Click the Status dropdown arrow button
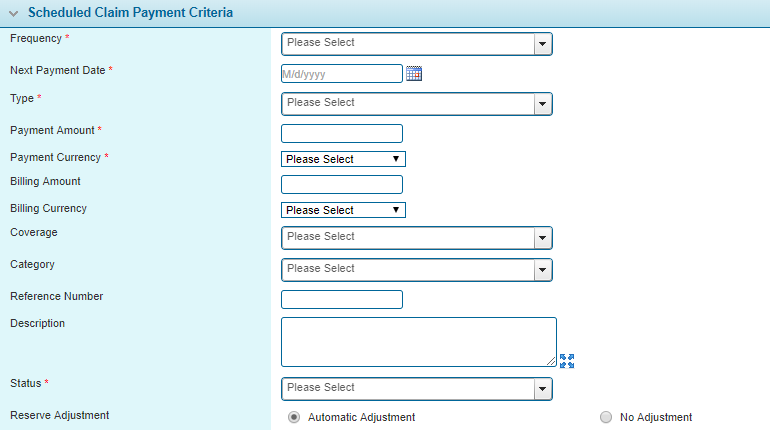770x430 pixels. click(x=542, y=389)
